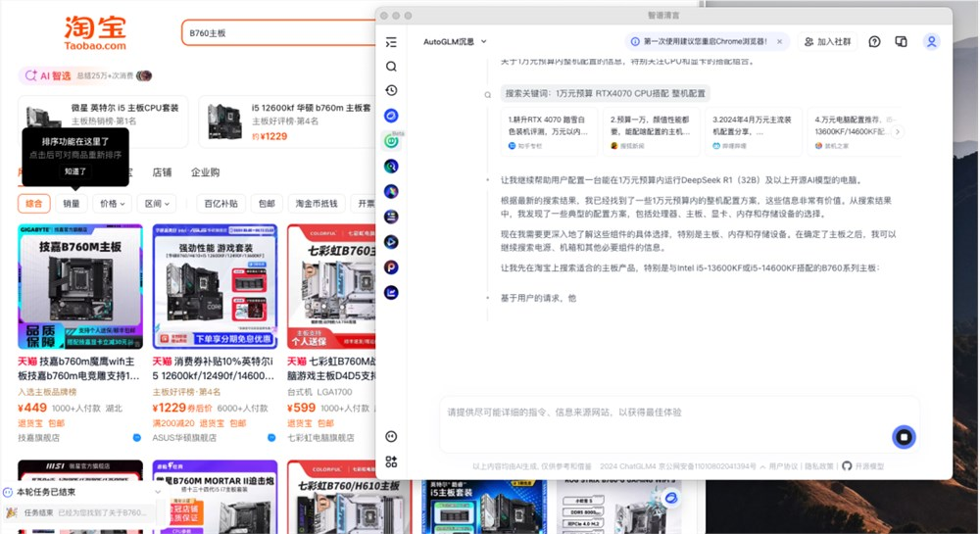
Task: Open the 3.2024年4月万元主流装机配置 result card
Action: (753, 131)
